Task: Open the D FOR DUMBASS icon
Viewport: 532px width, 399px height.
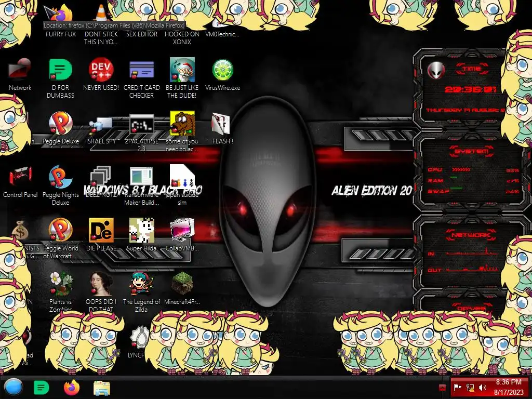Action: click(60, 69)
